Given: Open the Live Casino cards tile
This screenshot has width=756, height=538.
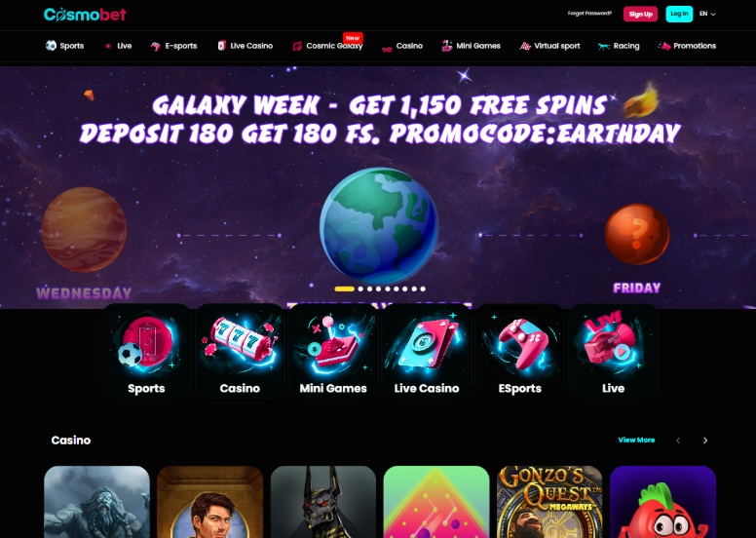Looking at the screenshot, I should pyautogui.click(x=426, y=351).
